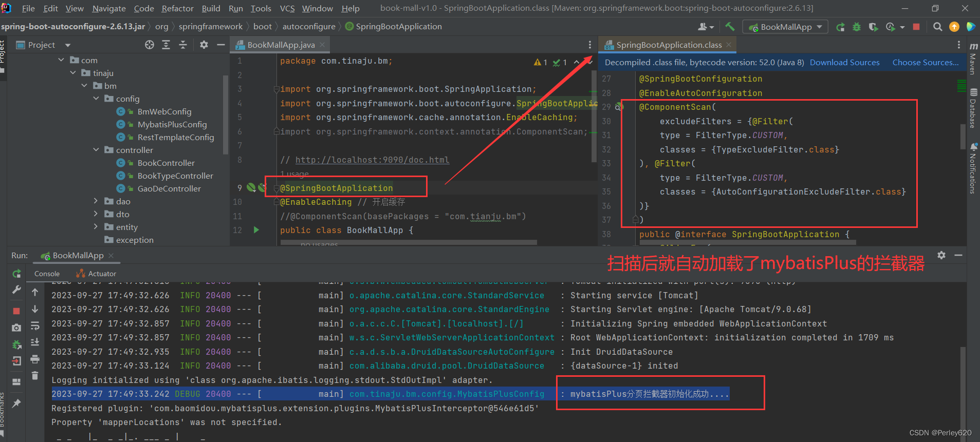Attach debugger icon in Run panel
The height and width of the screenshot is (442, 980).
click(x=16, y=344)
